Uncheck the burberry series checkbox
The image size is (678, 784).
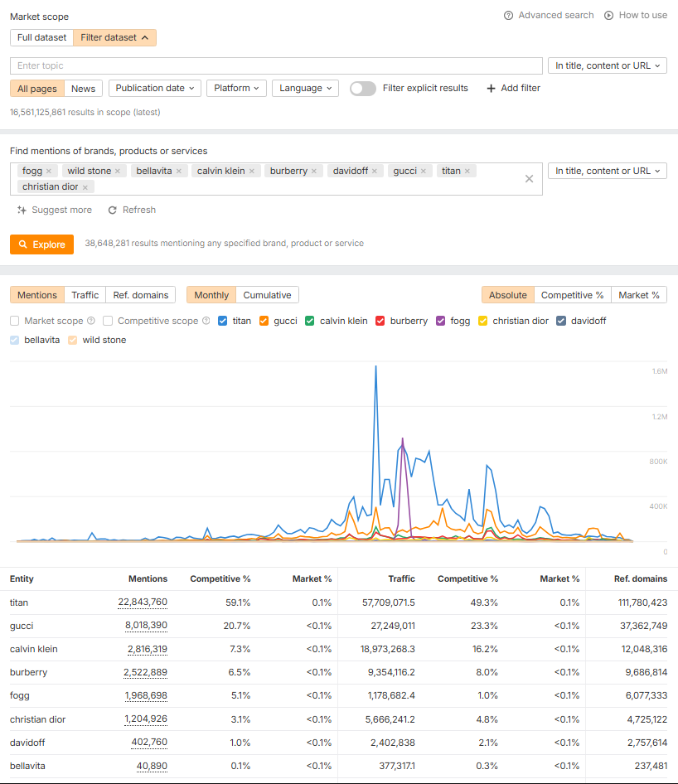pos(380,321)
